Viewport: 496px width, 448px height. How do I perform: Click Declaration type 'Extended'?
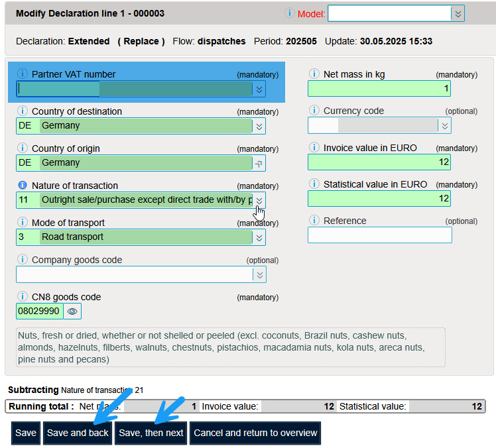pyautogui.click(x=89, y=41)
